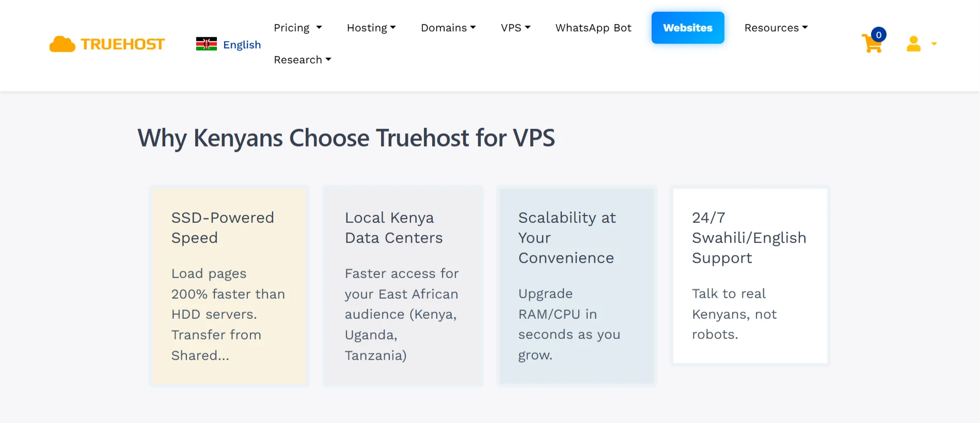
Task: Expand the account dropdown caret
Action: (x=934, y=44)
